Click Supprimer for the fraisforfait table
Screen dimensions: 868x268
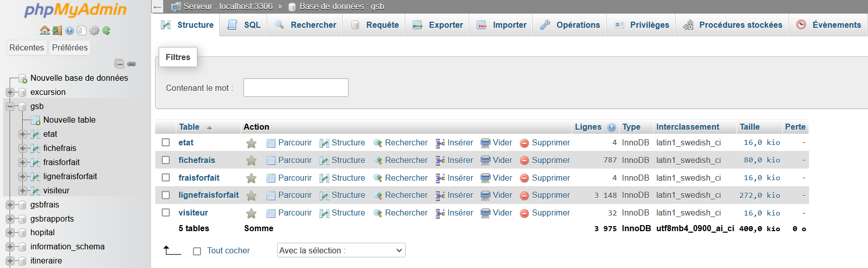(x=550, y=178)
